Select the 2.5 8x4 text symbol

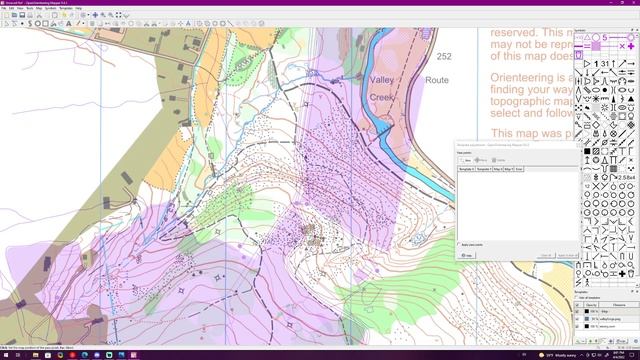pyautogui.click(x=626, y=178)
